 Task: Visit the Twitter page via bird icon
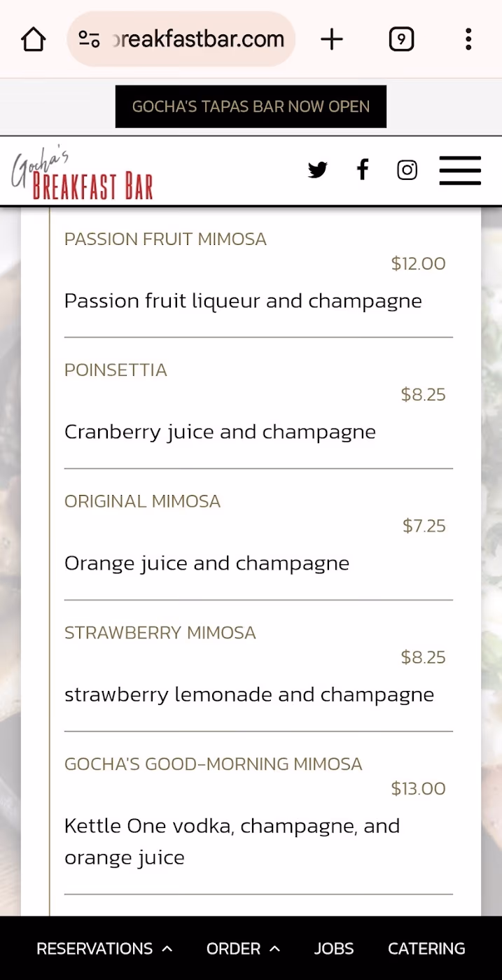317,170
